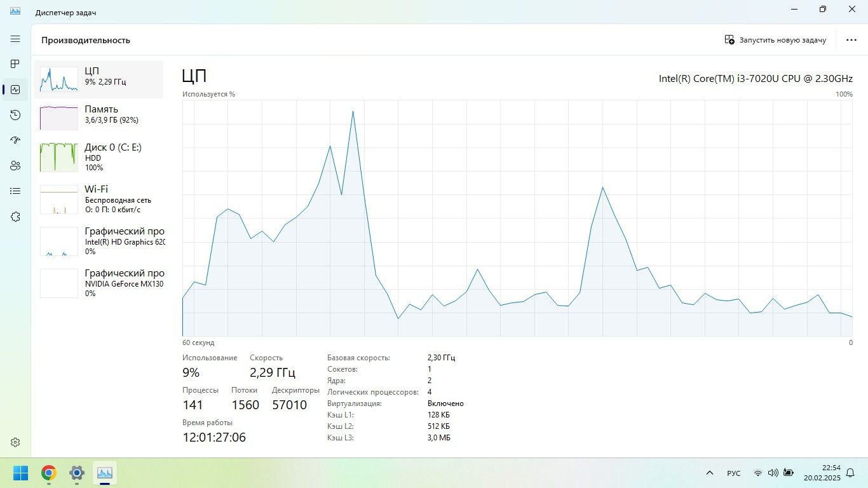Screen dimensions: 868x488
Task: Click the Используется % graph axis label
Action: point(208,94)
